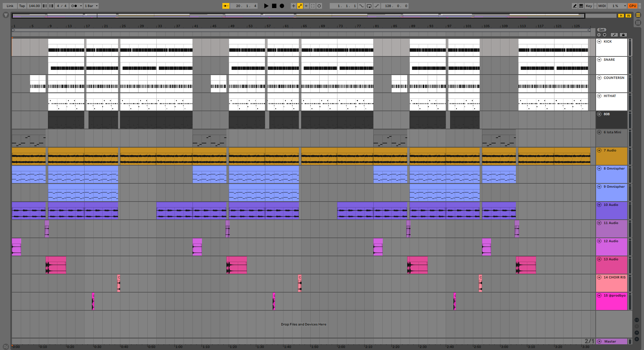Jump to next locator arrow

[x=604, y=35]
